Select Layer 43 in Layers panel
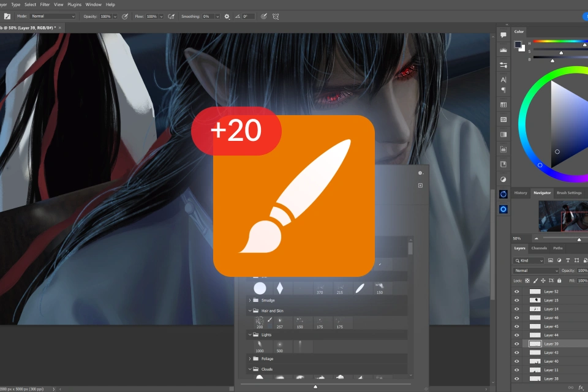The image size is (588, 392). pyautogui.click(x=551, y=353)
